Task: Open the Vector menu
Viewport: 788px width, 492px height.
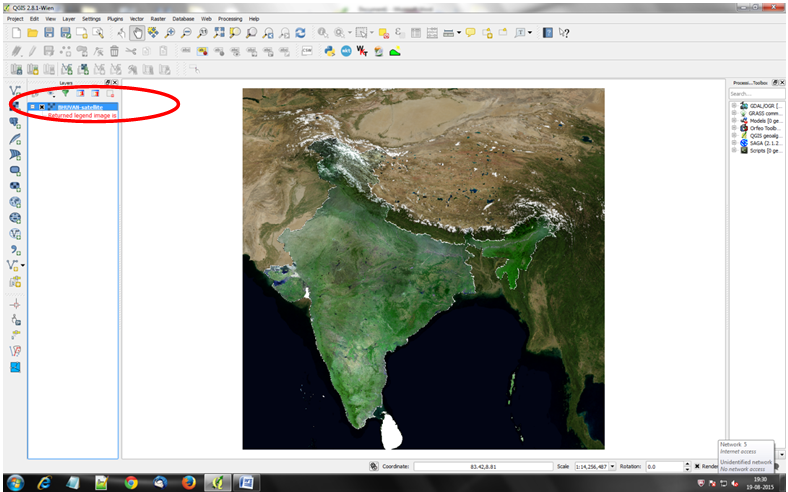Action: [x=137, y=19]
